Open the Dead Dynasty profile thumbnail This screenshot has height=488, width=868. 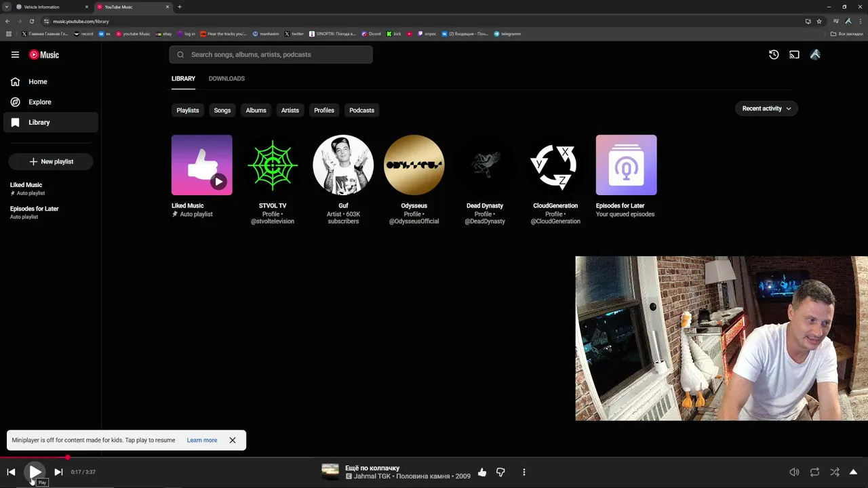coord(485,165)
